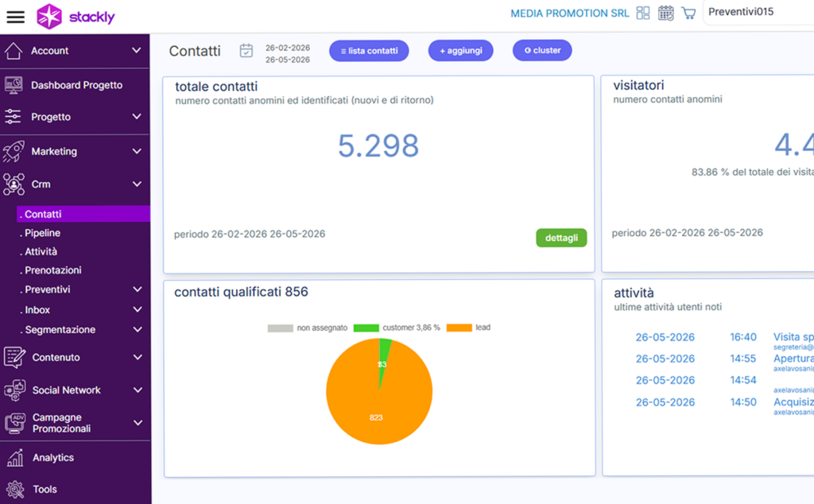Click the Marketing rocket icon
Image resolution: width=814 pixels, height=504 pixels.
tap(14, 151)
